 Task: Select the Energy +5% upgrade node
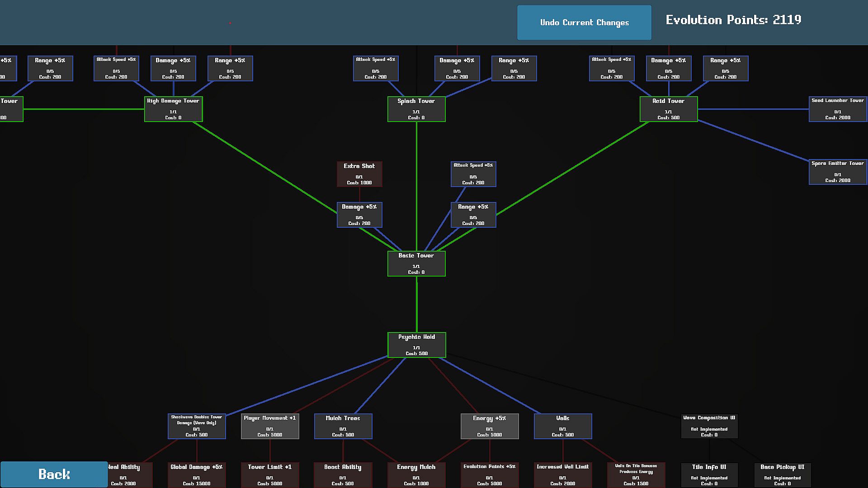coord(490,426)
